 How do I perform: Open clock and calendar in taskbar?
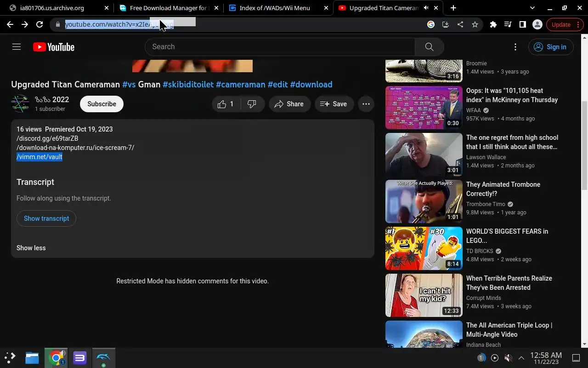546,358
